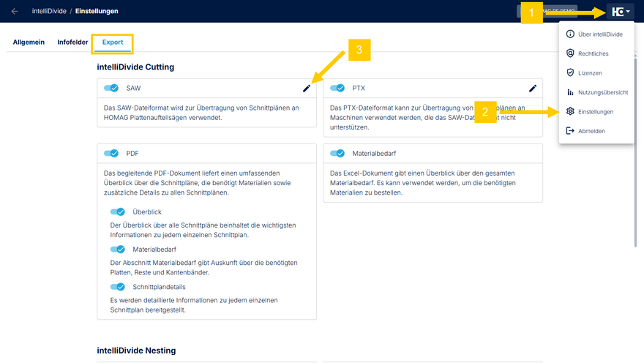Switch to the Allgemein tab
The image size is (644, 363).
[29, 42]
